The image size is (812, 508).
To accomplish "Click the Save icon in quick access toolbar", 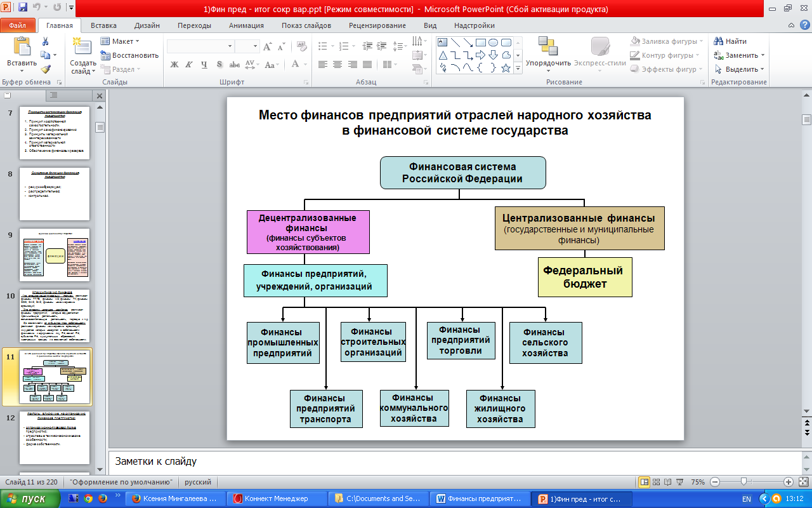I will click(x=23, y=8).
